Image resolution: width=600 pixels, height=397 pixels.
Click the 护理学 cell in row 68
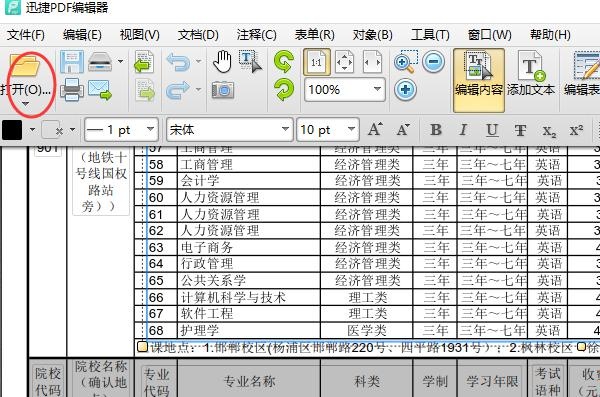point(249,330)
